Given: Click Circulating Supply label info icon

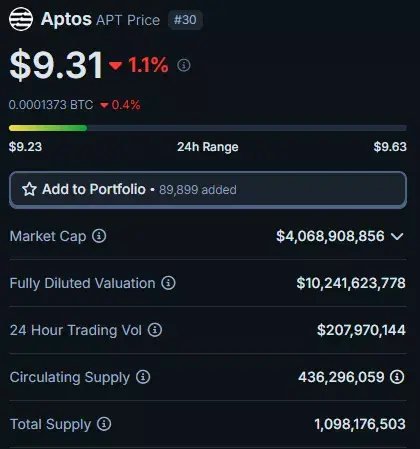Looking at the screenshot, I should [x=143, y=377].
